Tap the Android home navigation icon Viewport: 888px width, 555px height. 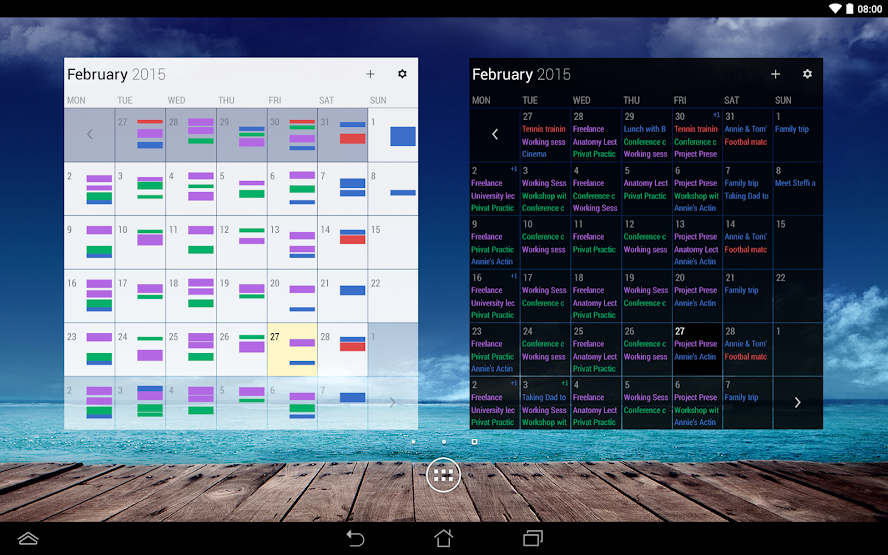[x=443, y=537]
